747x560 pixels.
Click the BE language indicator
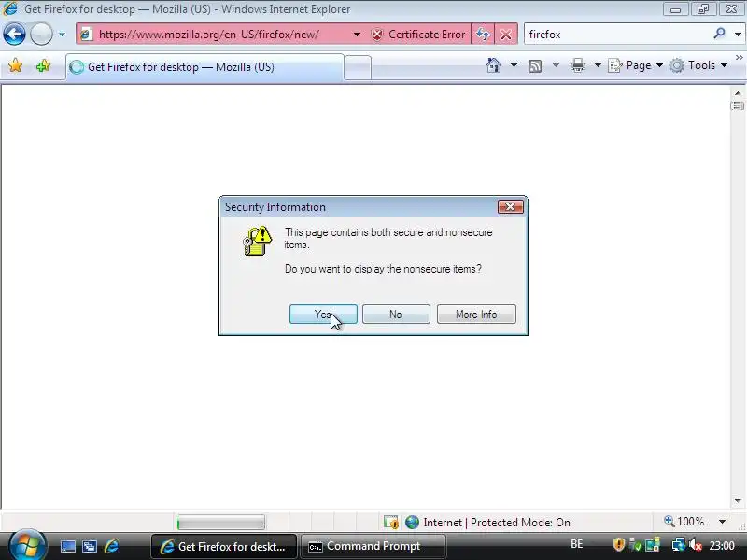click(x=577, y=544)
